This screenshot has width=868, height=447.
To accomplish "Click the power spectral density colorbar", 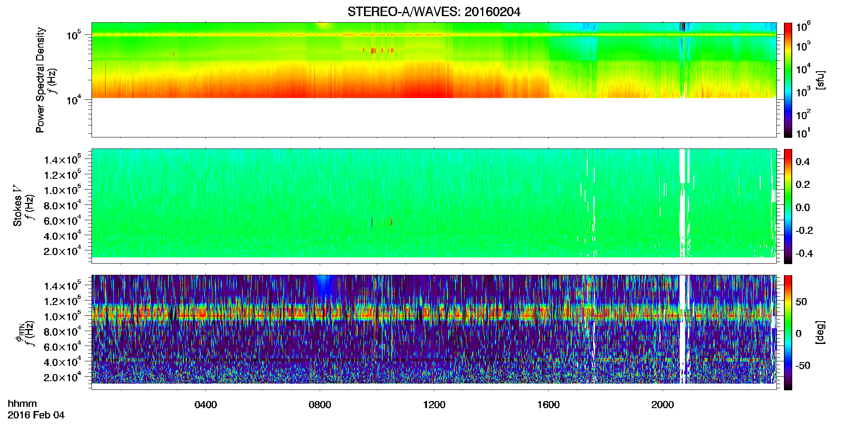I will 788,80.
